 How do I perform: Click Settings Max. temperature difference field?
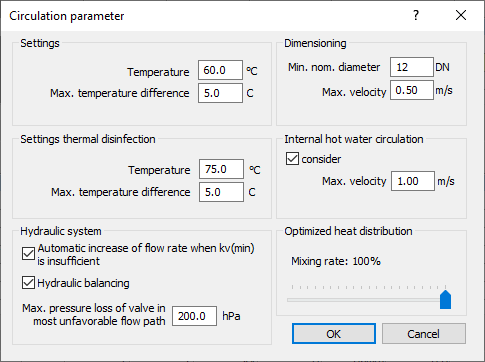click(220, 93)
